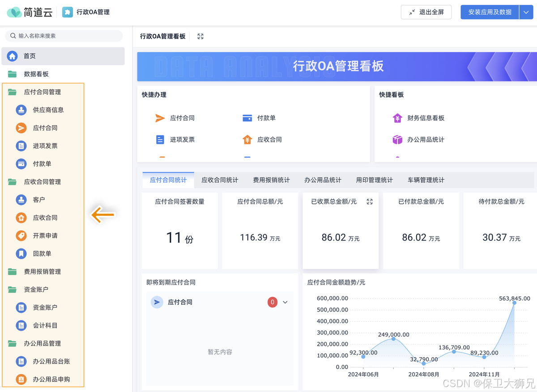Switch to the 车辆管理统计 tab
Viewport: 537px width, 392px height.
tap(426, 180)
